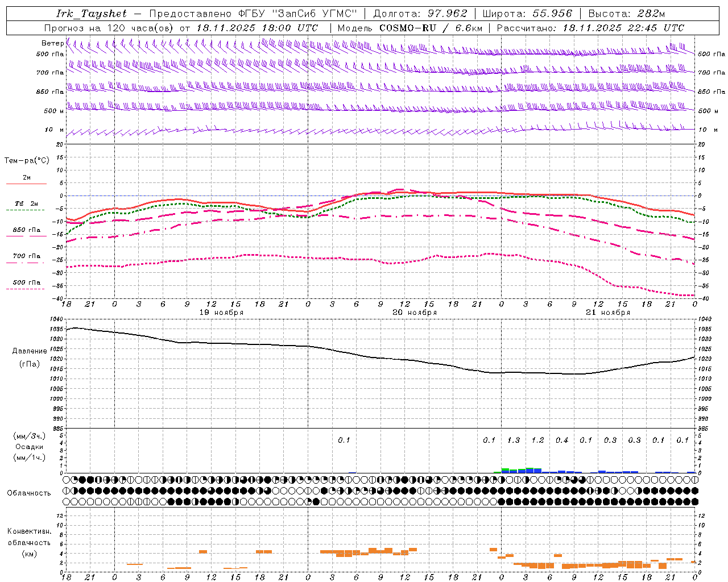Click the 700 гПа temperature legend entry
The height and width of the screenshot is (582, 728).
27,256
